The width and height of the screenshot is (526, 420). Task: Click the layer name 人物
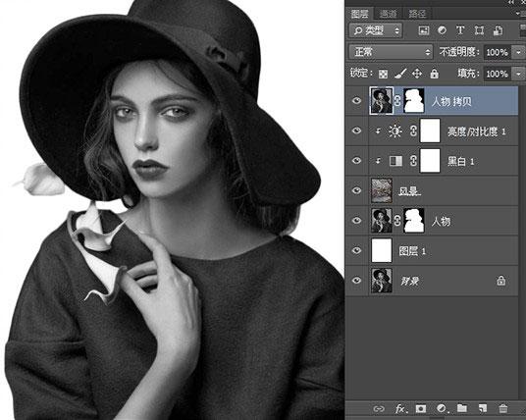(x=441, y=221)
